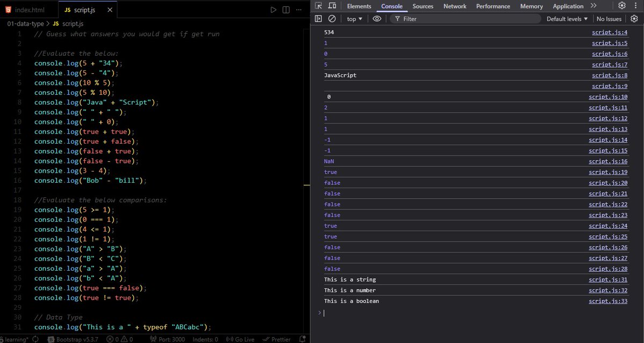Image resolution: width=644 pixels, height=343 pixels.
Task: Click the HTML5 icon of index.html tab
Action: pyautogui.click(x=9, y=10)
